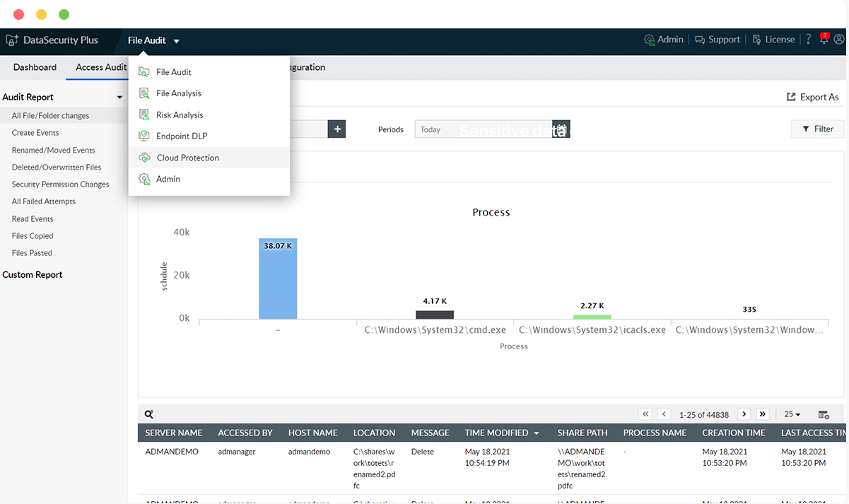Open Files Copied report
This screenshot has width=849, height=504.
[x=33, y=236]
